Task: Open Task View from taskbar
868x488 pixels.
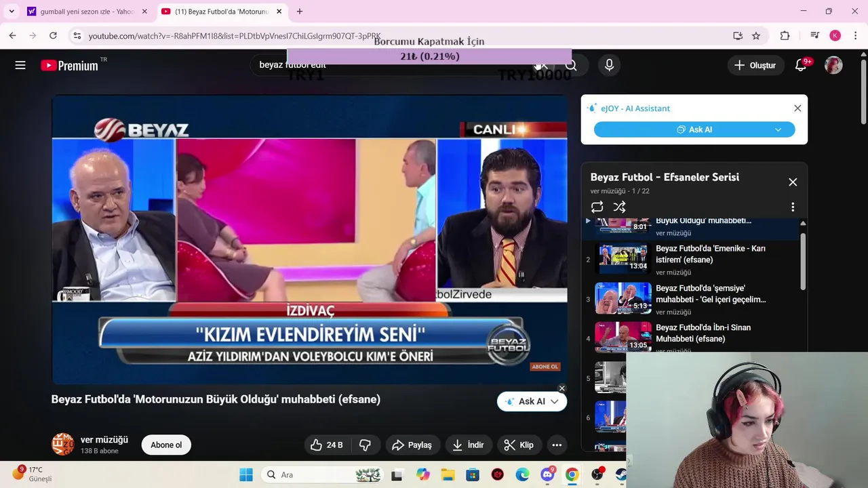Action: (x=397, y=474)
